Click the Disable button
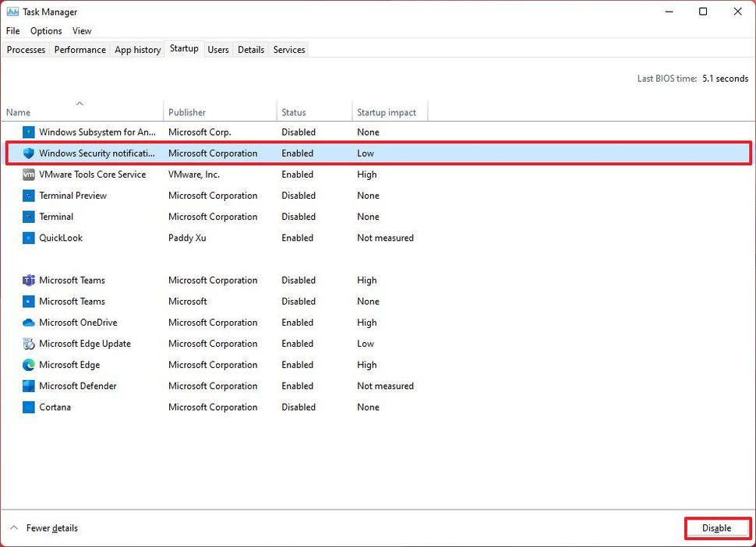Image resolution: width=756 pixels, height=547 pixels. click(716, 528)
